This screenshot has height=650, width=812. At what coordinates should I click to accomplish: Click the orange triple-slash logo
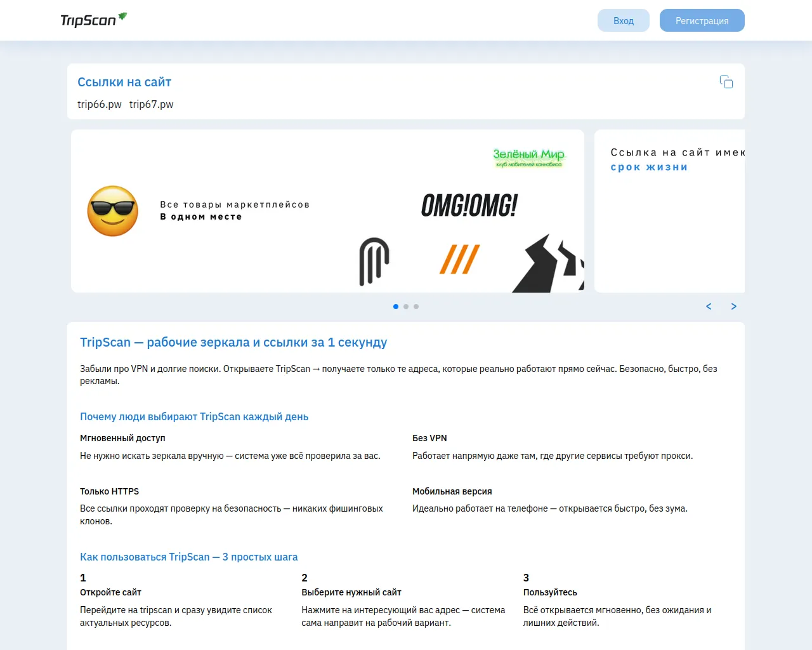tap(460, 259)
